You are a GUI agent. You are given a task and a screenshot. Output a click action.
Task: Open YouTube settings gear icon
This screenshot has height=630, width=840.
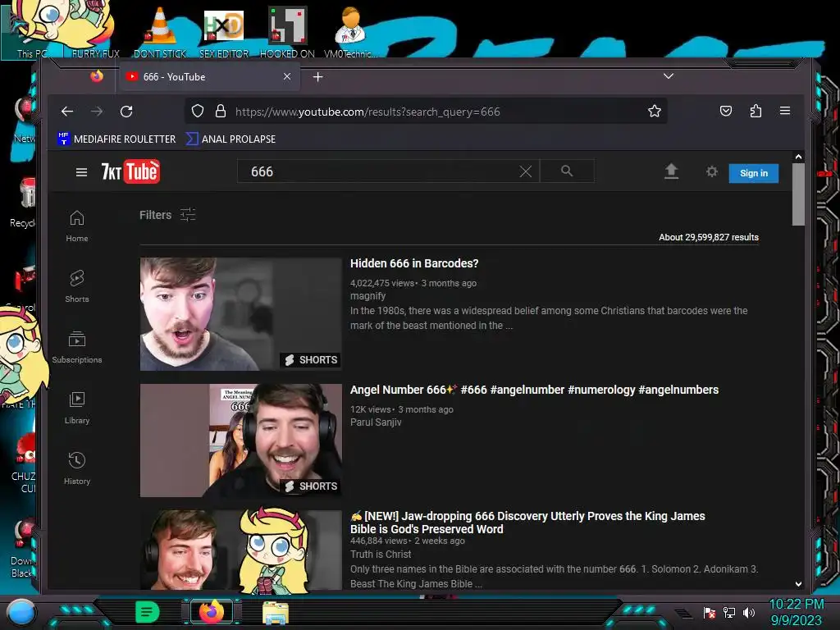711,171
